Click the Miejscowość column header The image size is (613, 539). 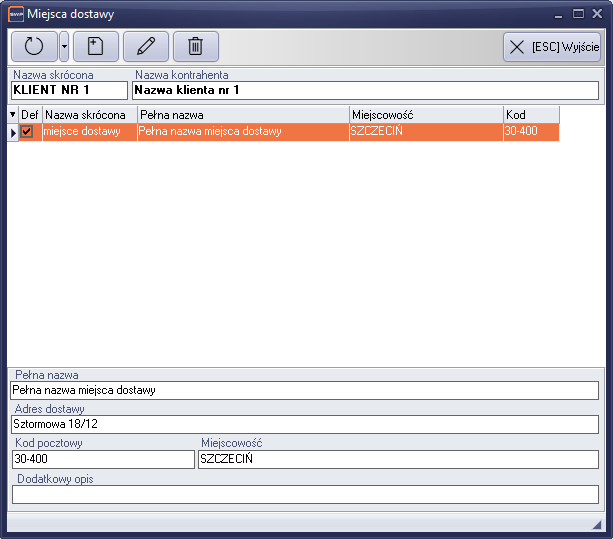(425, 115)
